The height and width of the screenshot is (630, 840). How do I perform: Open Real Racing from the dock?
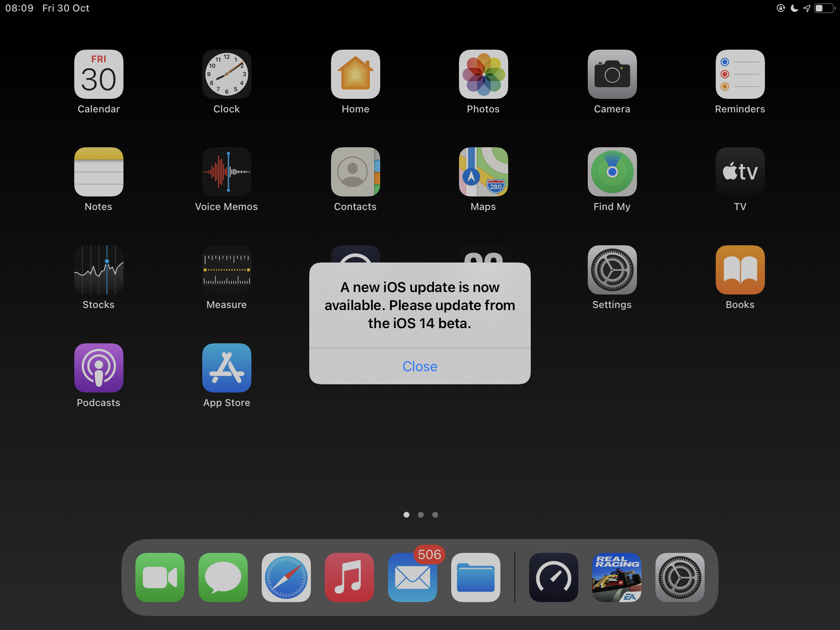(616, 577)
